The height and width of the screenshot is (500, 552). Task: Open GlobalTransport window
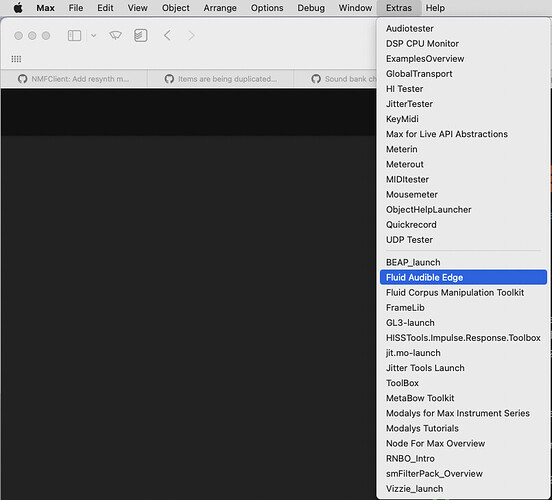463,74
